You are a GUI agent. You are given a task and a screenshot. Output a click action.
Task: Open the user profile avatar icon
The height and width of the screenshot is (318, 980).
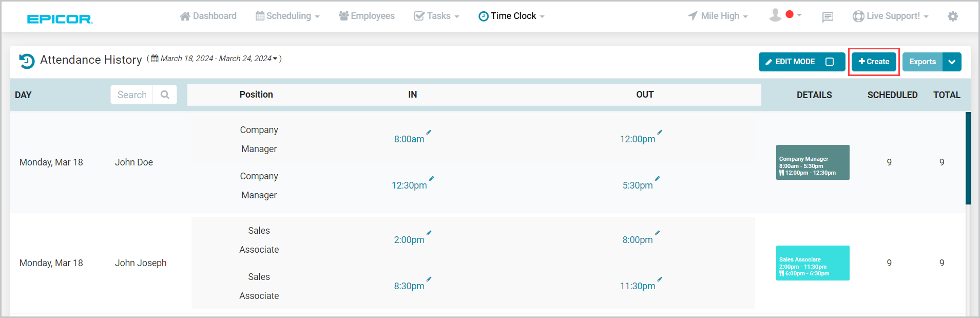pos(775,15)
